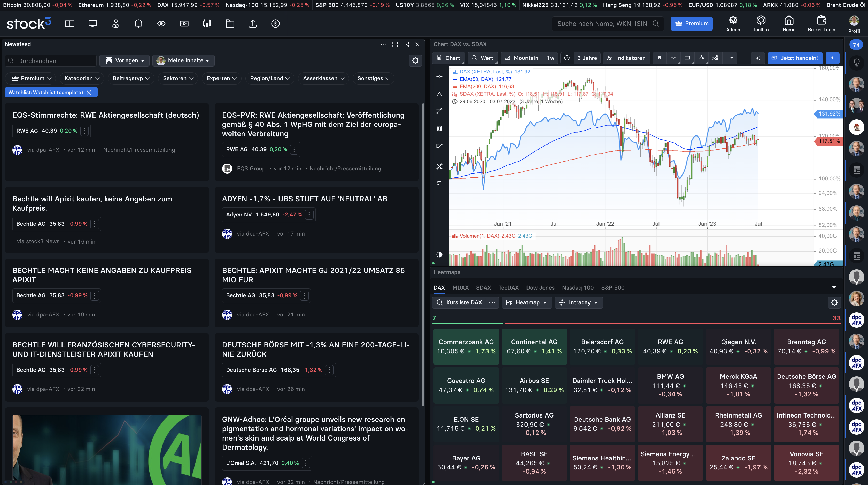Click the Premium button
Screen dimensions: 868x485
pyautogui.click(x=692, y=24)
